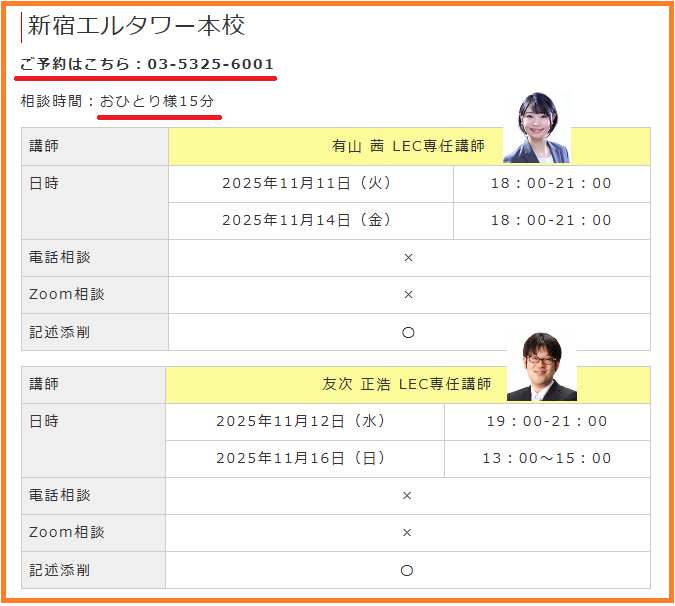
Task: Click the × mark for 有山's 電話相談
Action: (409, 258)
